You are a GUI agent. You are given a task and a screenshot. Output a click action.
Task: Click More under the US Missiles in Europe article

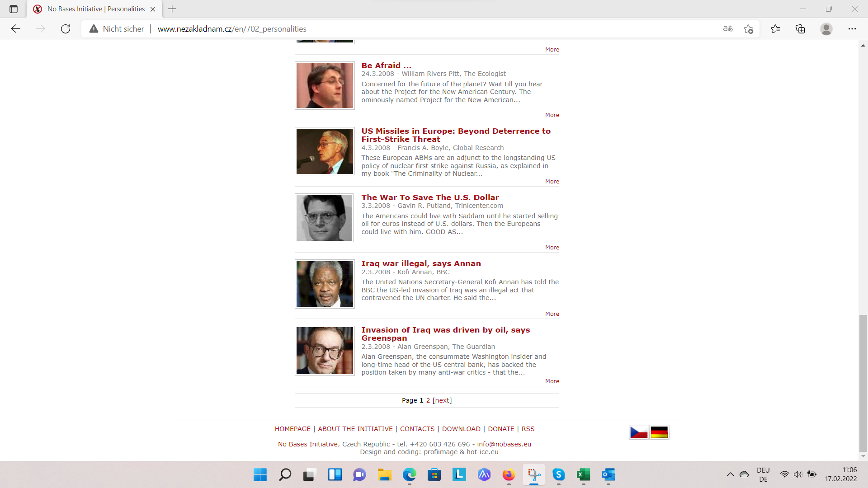pyautogui.click(x=552, y=182)
